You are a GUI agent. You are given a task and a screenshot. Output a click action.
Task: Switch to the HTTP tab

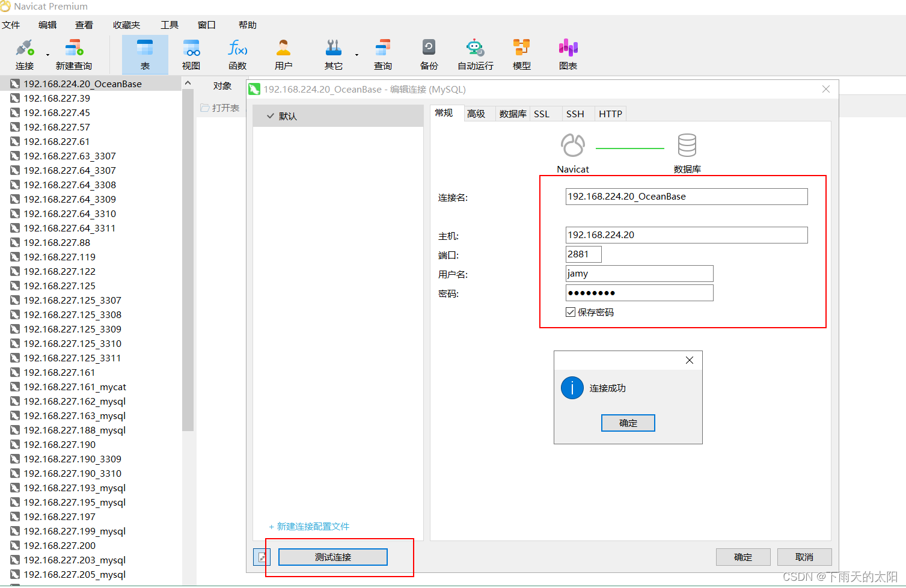(610, 114)
